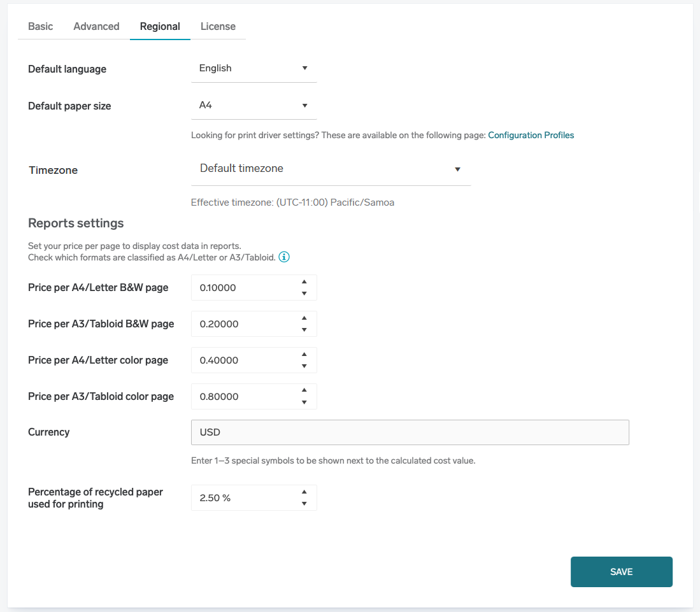Click into the Currency text field

coord(410,432)
